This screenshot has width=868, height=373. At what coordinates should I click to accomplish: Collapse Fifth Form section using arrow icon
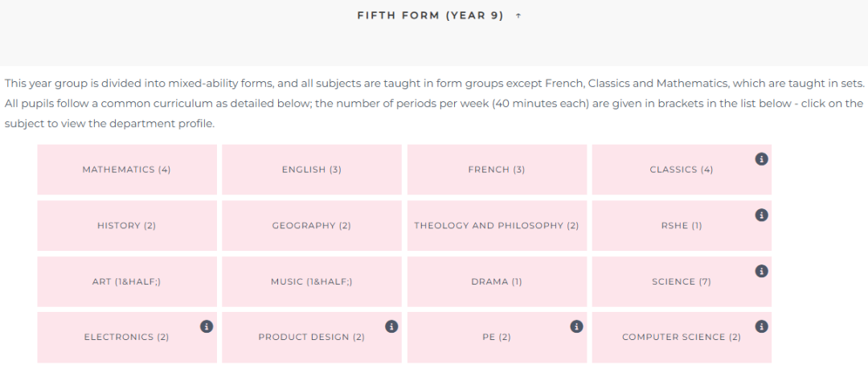coord(518,16)
